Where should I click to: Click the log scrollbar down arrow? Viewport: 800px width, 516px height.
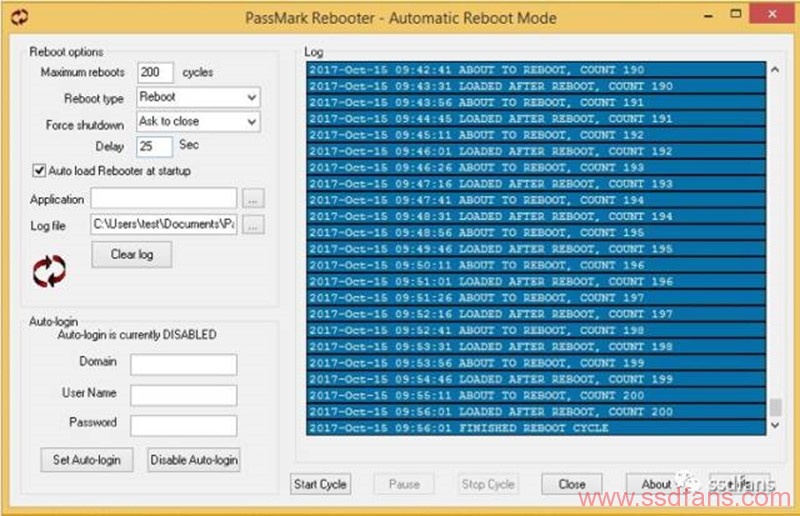click(x=775, y=425)
